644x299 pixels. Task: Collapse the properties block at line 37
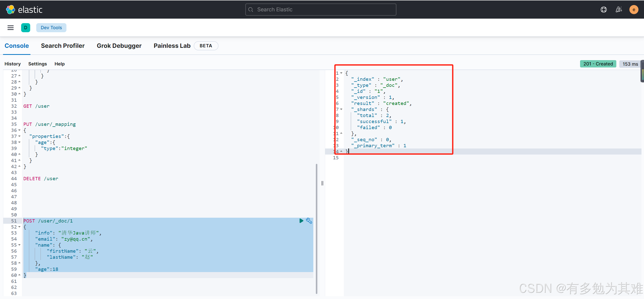19,136
